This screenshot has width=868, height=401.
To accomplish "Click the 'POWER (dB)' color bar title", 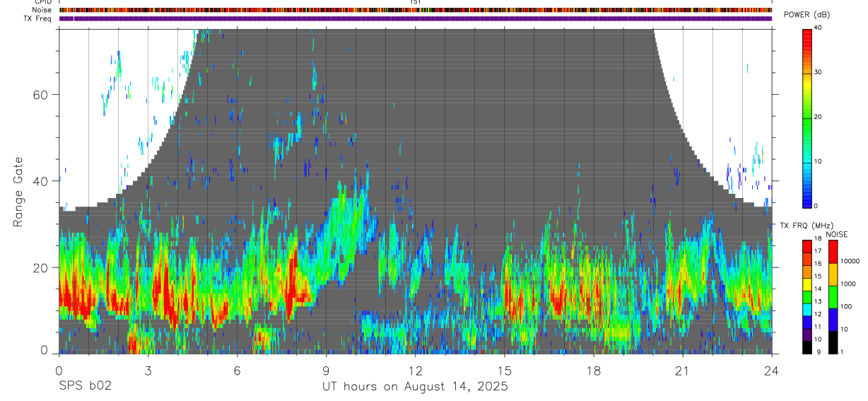I will coord(807,15).
